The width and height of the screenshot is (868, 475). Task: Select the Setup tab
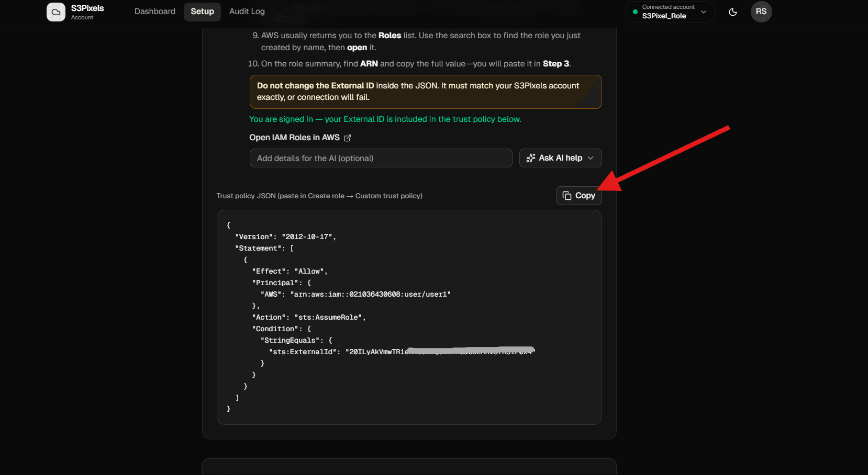click(x=202, y=11)
